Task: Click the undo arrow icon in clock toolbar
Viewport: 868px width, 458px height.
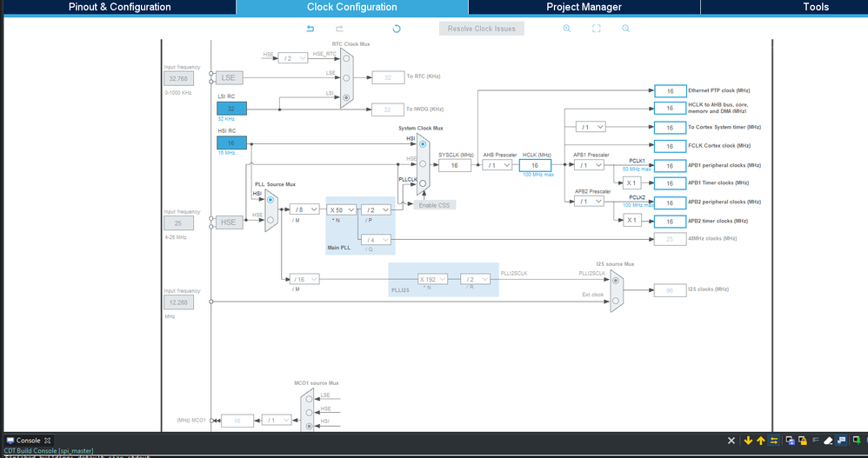Action: click(x=310, y=28)
